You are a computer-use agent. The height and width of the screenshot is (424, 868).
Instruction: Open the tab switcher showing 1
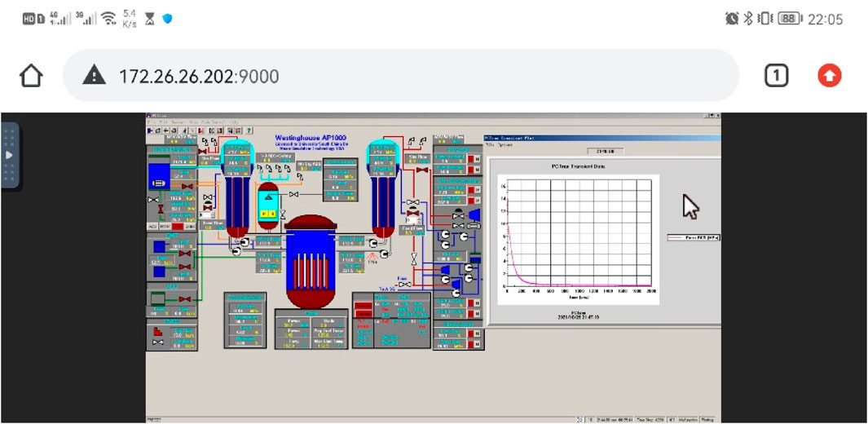coord(776,75)
